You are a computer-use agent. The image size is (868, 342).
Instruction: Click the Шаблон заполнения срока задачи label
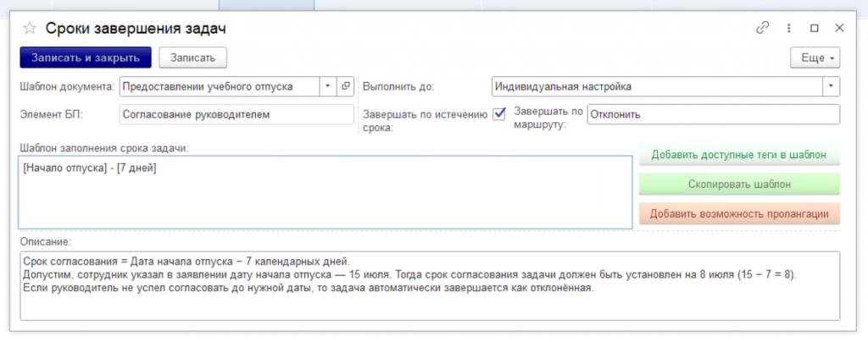(x=104, y=148)
